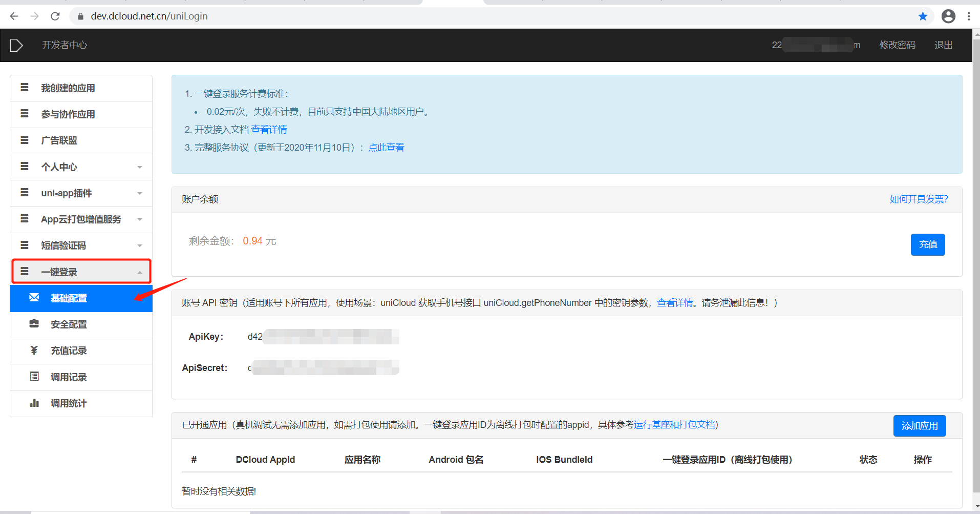Click the DCloud logo in the top bar
The image size is (980, 514).
click(16, 45)
